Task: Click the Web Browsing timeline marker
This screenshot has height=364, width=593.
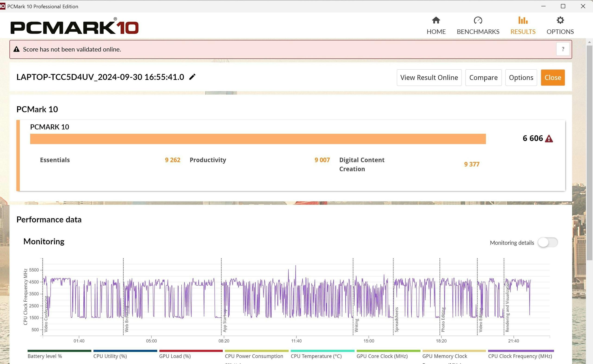Action: (126, 319)
